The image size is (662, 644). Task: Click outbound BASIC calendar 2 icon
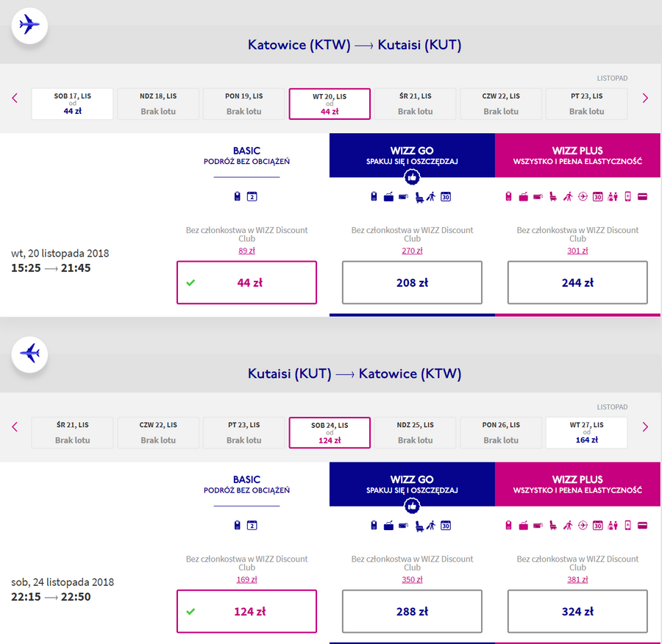252,196
